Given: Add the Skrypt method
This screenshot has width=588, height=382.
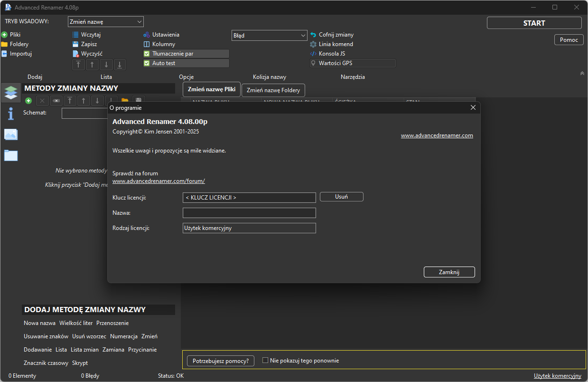Looking at the screenshot, I should pos(80,363).
